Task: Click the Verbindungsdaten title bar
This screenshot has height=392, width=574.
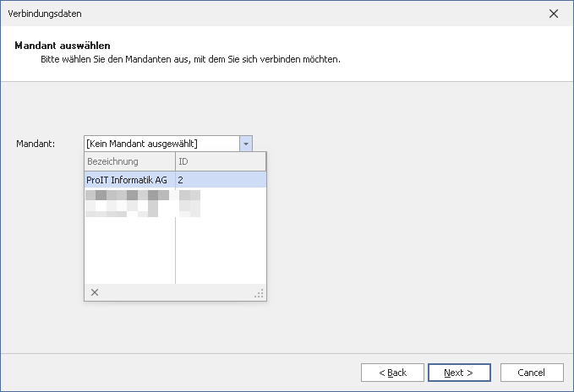Action: pos(254,14)
